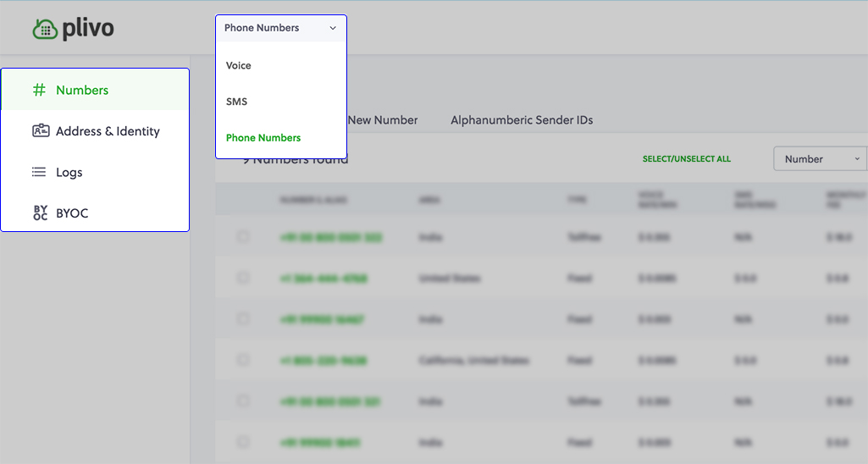
Task: Switch to the New Number tab
Action: click(x=383, y=120)
